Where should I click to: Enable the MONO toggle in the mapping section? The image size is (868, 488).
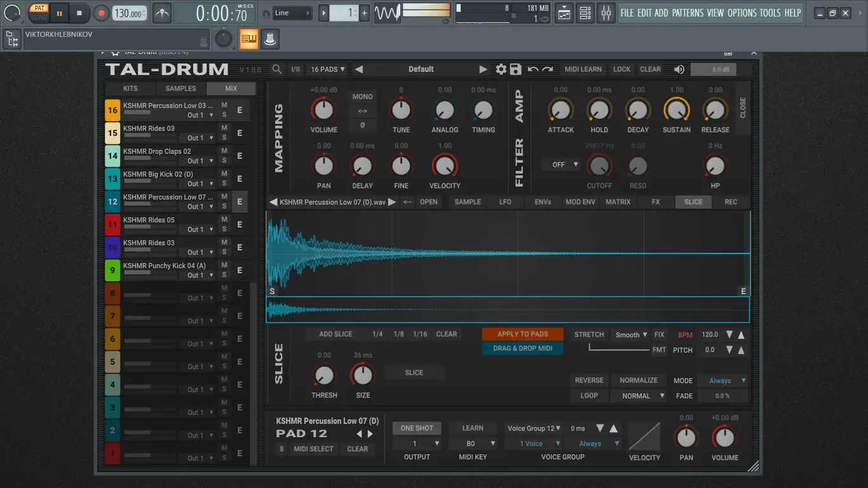point(362,97)
